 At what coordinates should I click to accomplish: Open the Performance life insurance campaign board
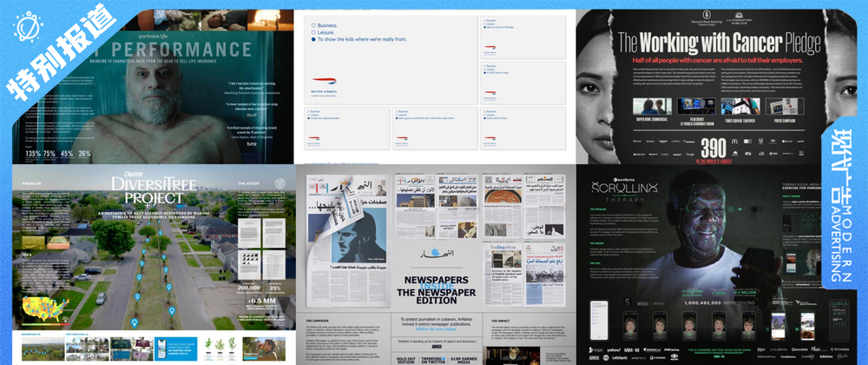coord(153,87)
